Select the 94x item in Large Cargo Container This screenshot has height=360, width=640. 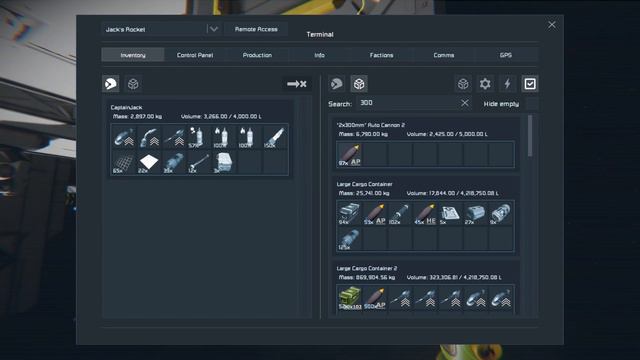click(x=349, y=213)
